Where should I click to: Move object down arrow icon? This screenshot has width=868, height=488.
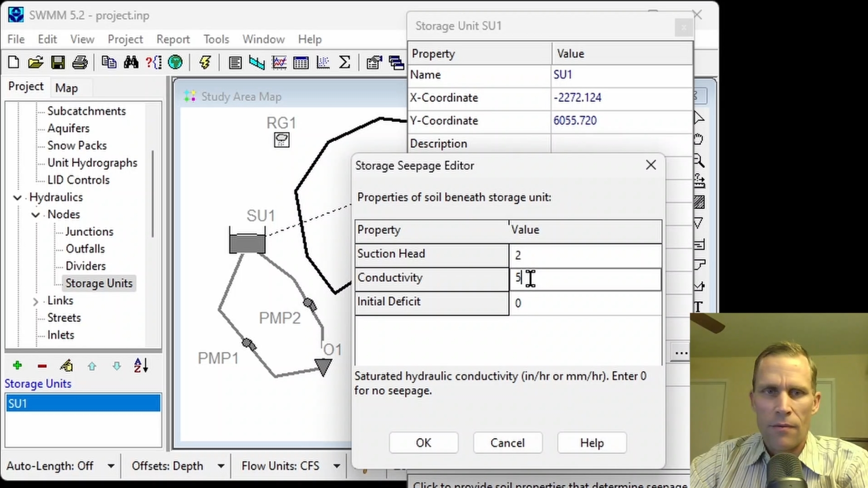point(116,366)
